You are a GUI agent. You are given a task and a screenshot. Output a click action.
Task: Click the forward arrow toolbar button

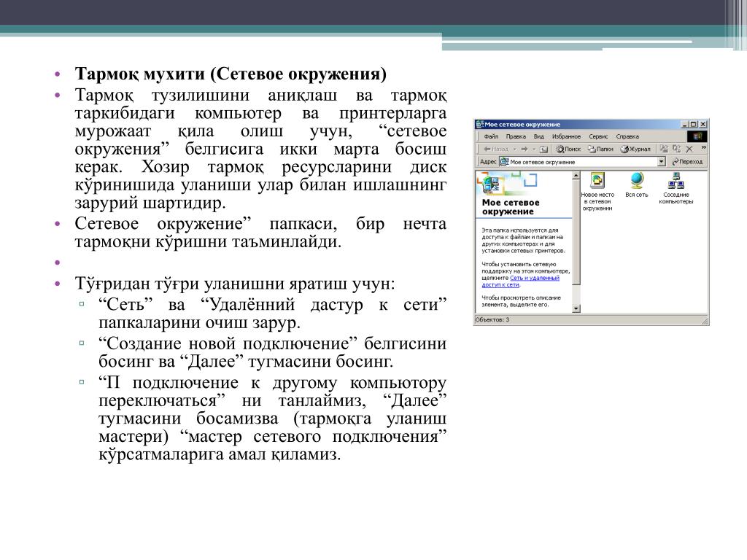tap(524, 149)
